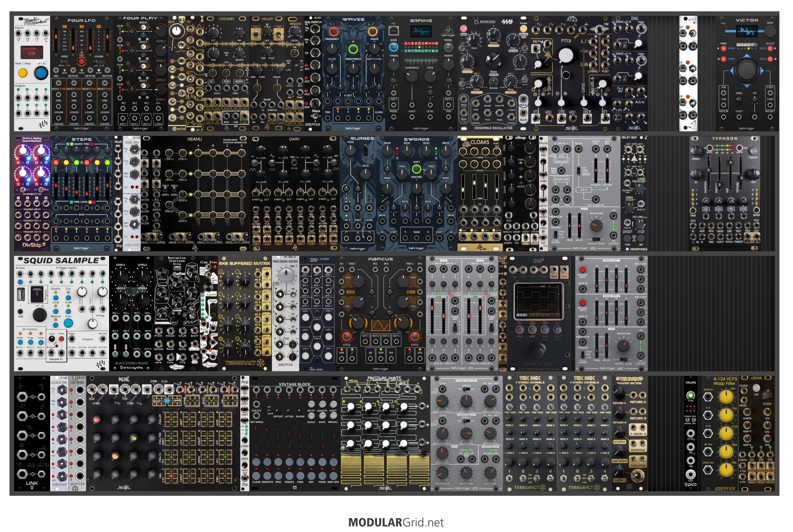The width and height of the screenshot is (793, 532).
Task: Select the KEANU matrix mixer module
Action: (x=195, y=193)
